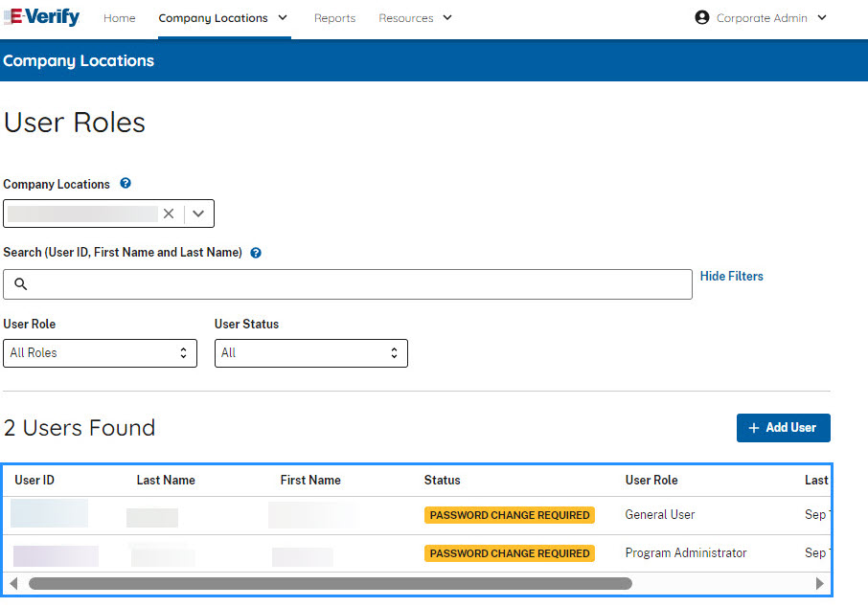Click the table scroll left arrow
Screen dimensions: 868x607
[x=13, y=584]
